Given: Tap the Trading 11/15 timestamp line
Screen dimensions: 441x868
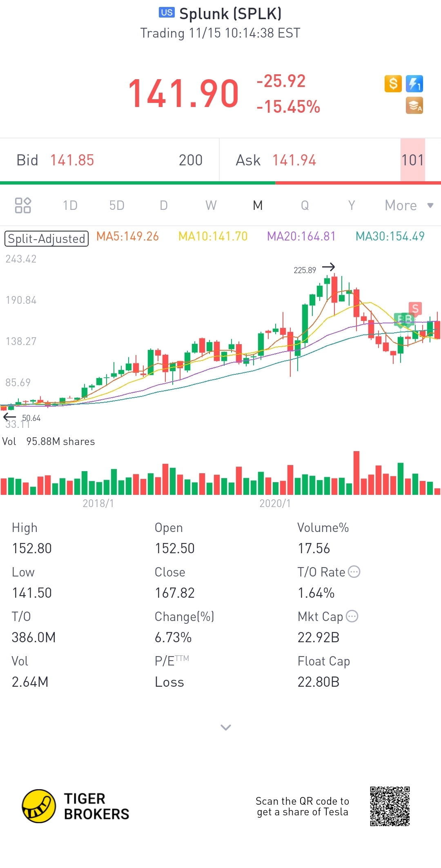Looking at the screenshot, I should click(x=220, y=33).
